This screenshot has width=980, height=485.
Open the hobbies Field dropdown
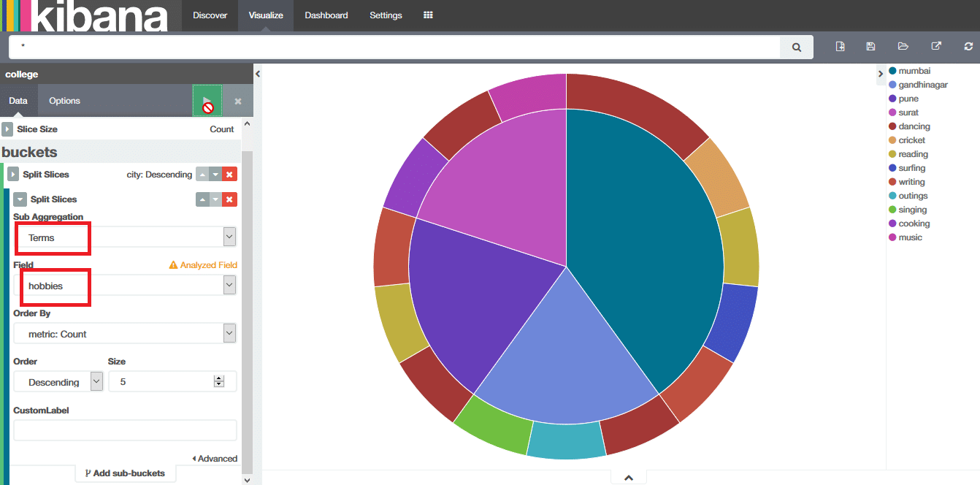125,286
